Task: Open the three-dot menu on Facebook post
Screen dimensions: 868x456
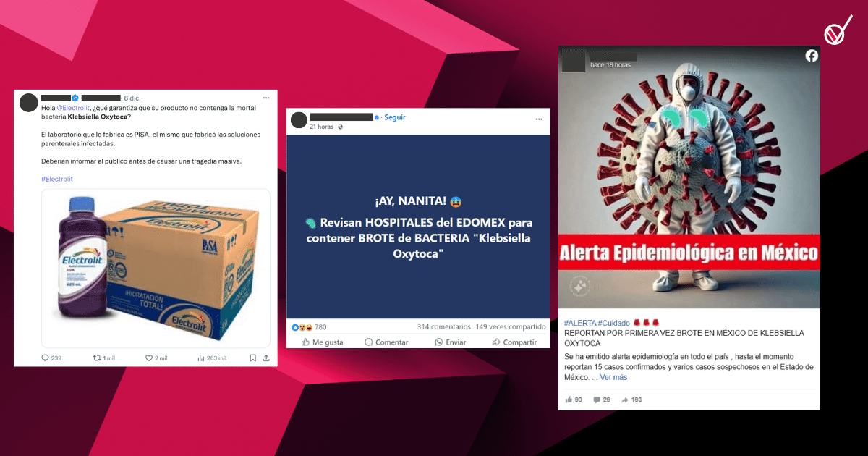Action: 538,118
